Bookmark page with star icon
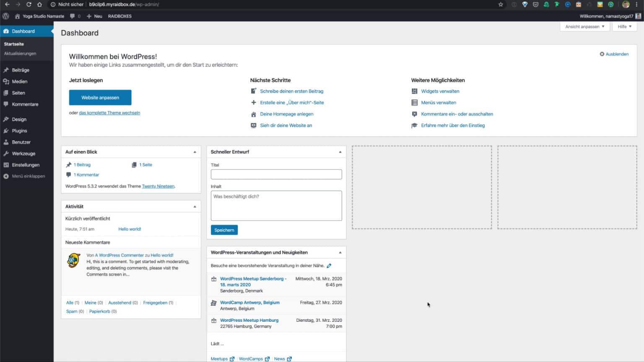Screen dimensions: 644x362 tap(501, 4)
